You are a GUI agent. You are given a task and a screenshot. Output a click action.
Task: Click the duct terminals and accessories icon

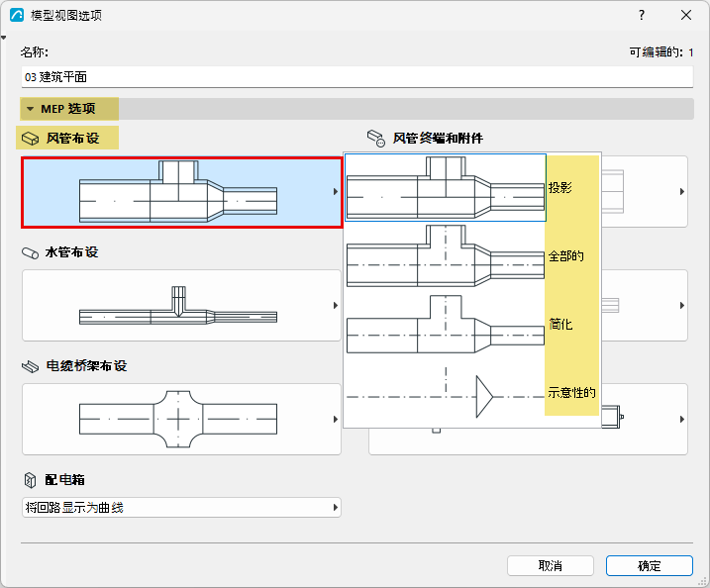376,139
